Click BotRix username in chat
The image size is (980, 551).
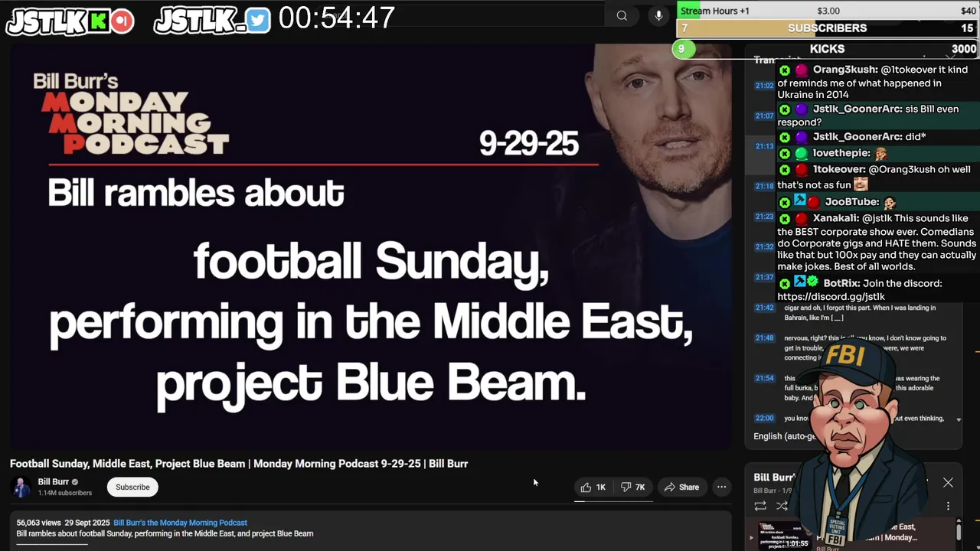pyautogui.click(x=841, y=283)
